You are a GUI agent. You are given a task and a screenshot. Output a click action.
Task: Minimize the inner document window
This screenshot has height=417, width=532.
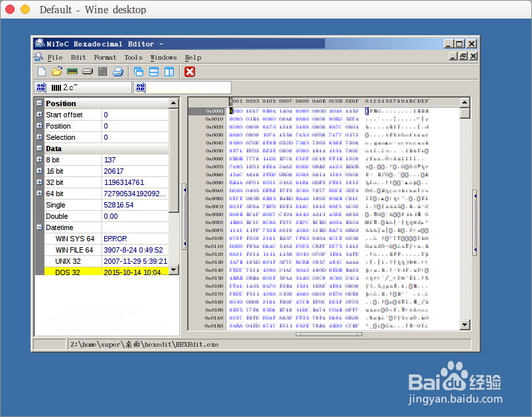[453, 56]
